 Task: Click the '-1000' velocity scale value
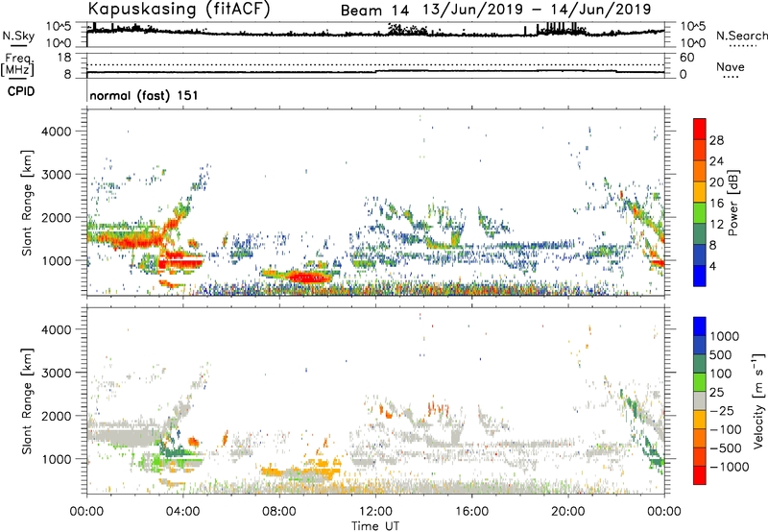tap(730, 467)
